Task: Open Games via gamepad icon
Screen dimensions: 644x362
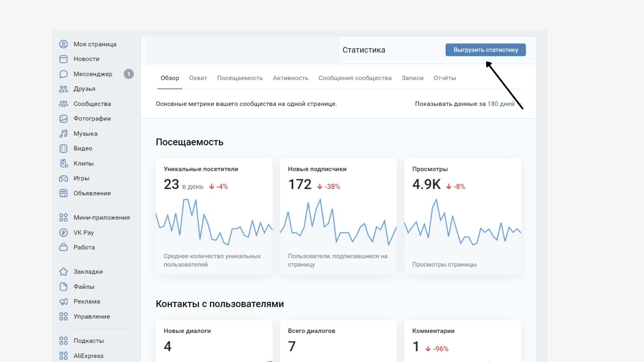Action: (63, 178)
